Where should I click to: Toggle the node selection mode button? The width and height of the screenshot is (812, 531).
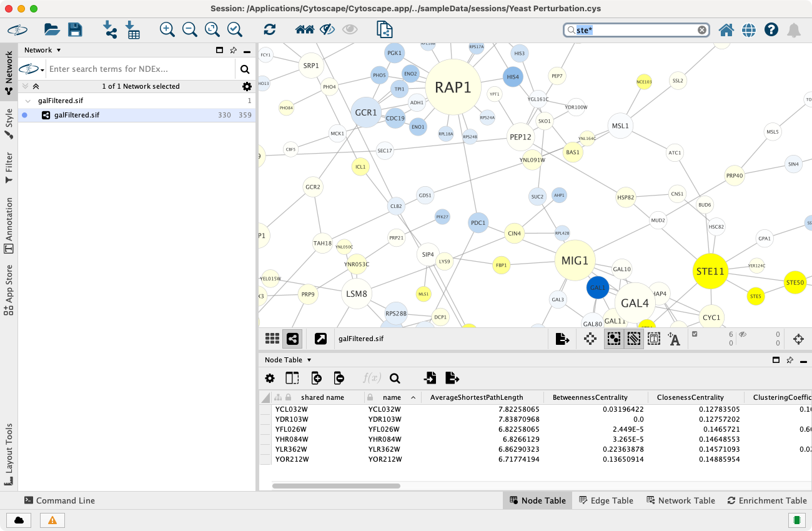click(x=614, y=339)
